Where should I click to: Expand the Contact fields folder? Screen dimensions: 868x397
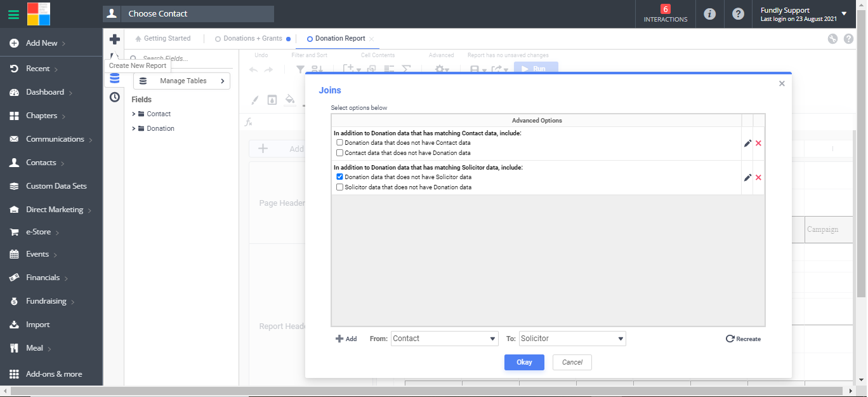134,114
